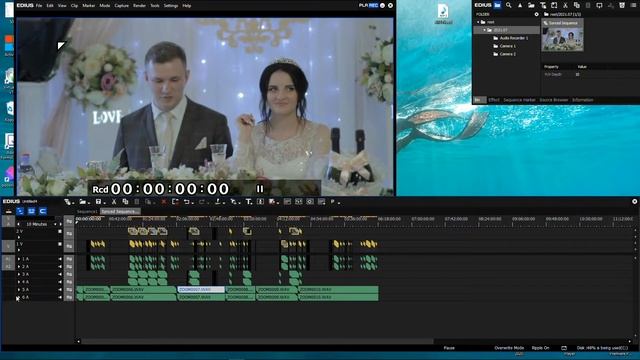Open the new sequence tool in timeline toolbar
This screenshot has height=360, width=640.
pos(68,202)
